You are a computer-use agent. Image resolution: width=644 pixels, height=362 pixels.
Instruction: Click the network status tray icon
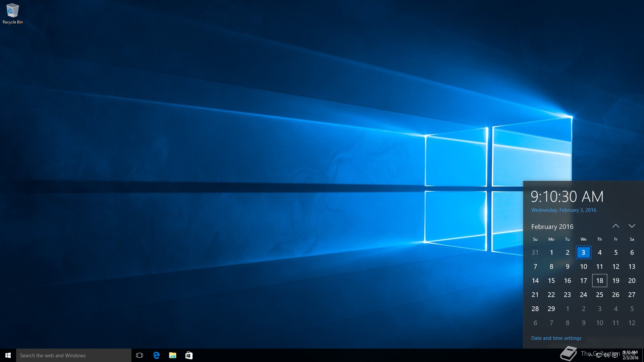click(599, 356)
